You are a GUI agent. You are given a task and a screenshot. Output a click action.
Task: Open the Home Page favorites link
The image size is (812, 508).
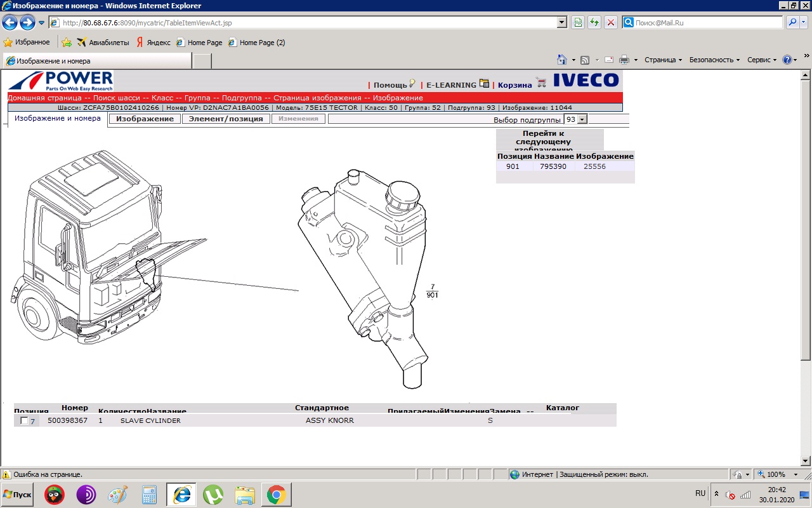click(x=199, y=43)
